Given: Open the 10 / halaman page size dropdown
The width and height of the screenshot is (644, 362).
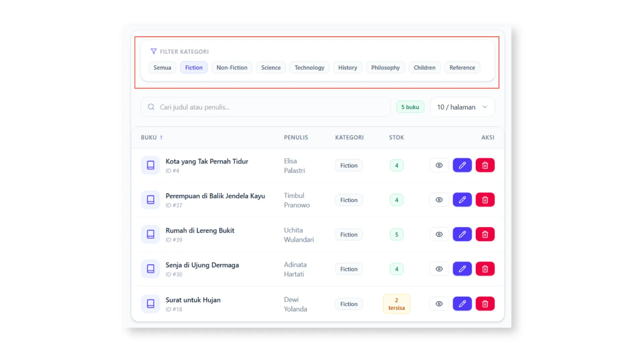Looking at the screenshot, I should point(462,107).
